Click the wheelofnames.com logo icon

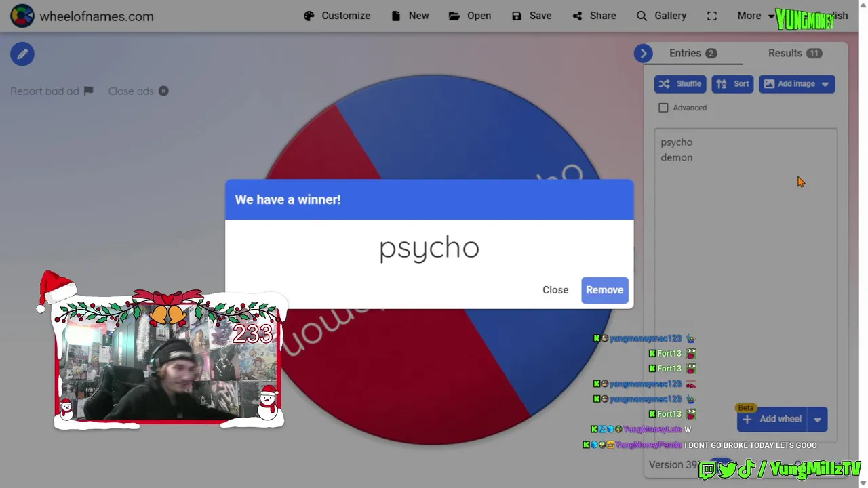tap(22, 16)
